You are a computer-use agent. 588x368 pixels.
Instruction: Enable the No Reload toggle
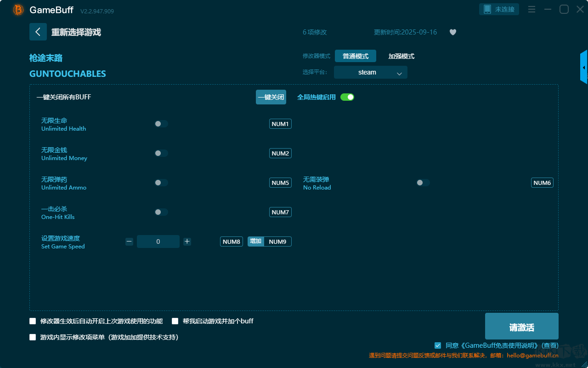pos(423,183)
